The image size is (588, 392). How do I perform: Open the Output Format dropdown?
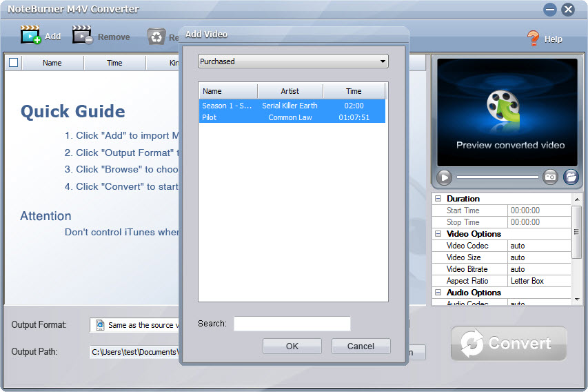(x=134, y=325)
